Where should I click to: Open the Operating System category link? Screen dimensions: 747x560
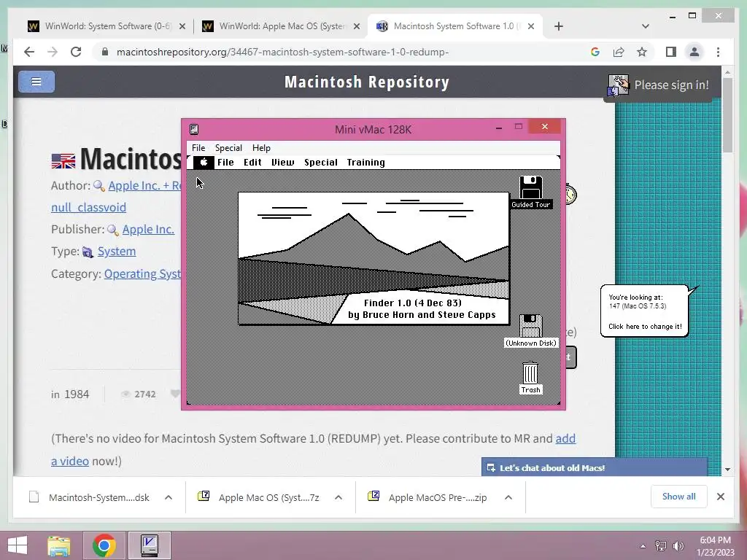tap(142, 274)
